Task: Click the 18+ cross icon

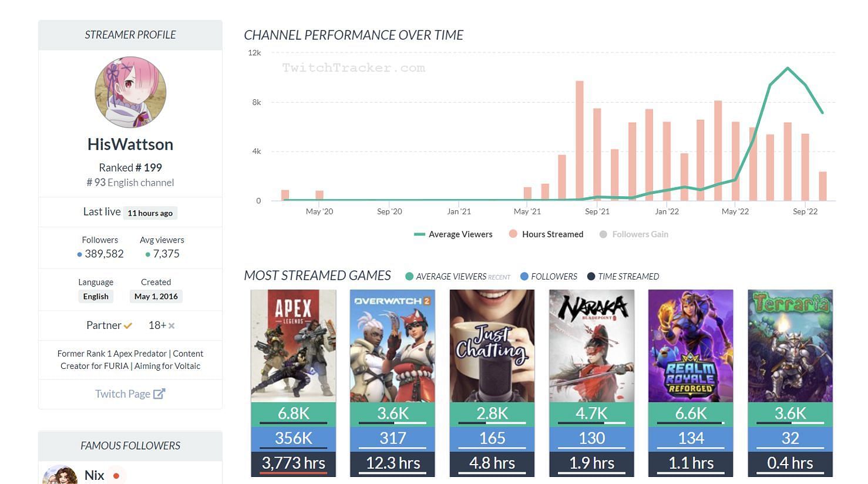Action: click(x=171, y=325)
